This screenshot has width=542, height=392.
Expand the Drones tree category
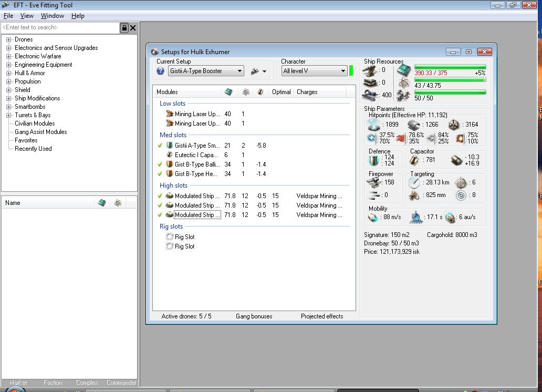coord(9,39)
